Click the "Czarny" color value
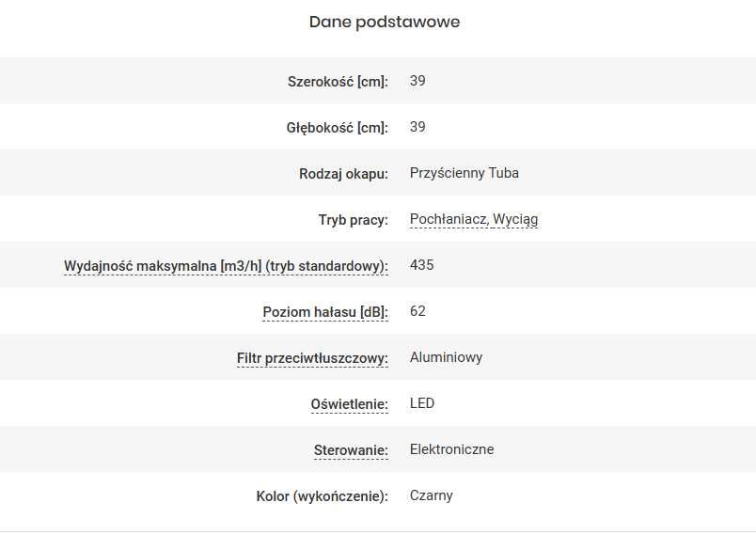 (432, 495)
